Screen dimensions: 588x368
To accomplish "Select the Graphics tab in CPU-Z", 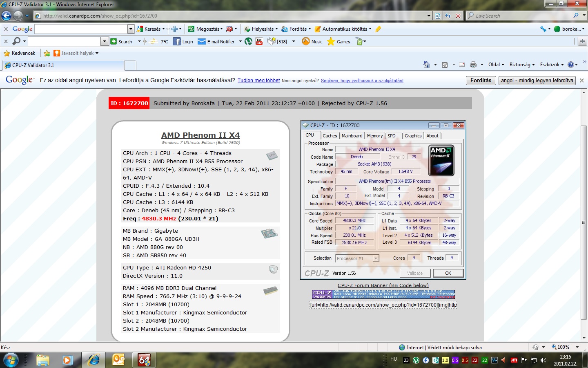I will click(x=413, y=136).
